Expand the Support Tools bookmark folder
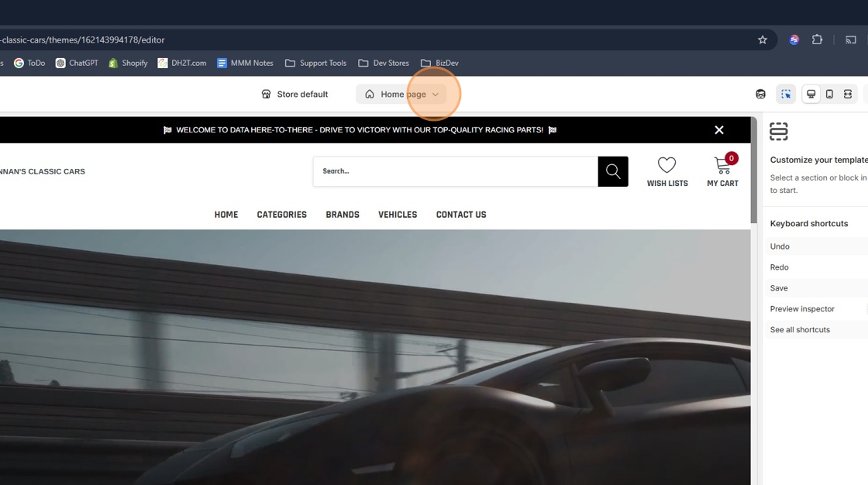 pos(315,63)
